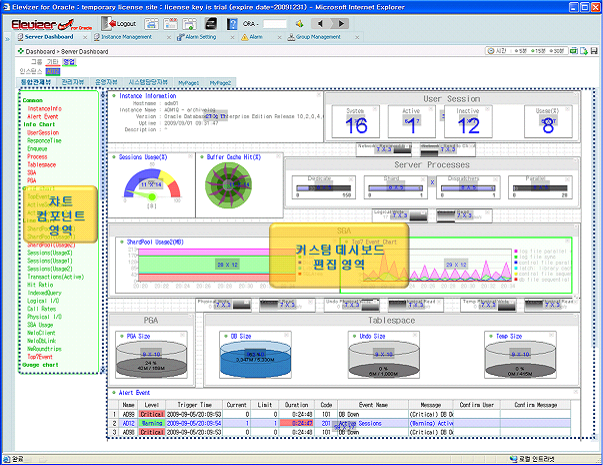This screenshot has width=603, height=465.
Task: Click the export page icon near save
Action: 584,51
